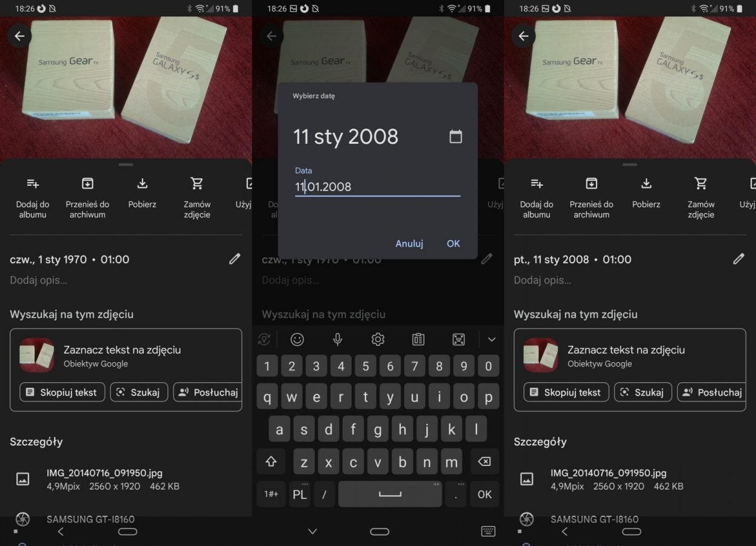Tap navigation back chevron on right screen
The image size is (756, 546).
point(564,531)
